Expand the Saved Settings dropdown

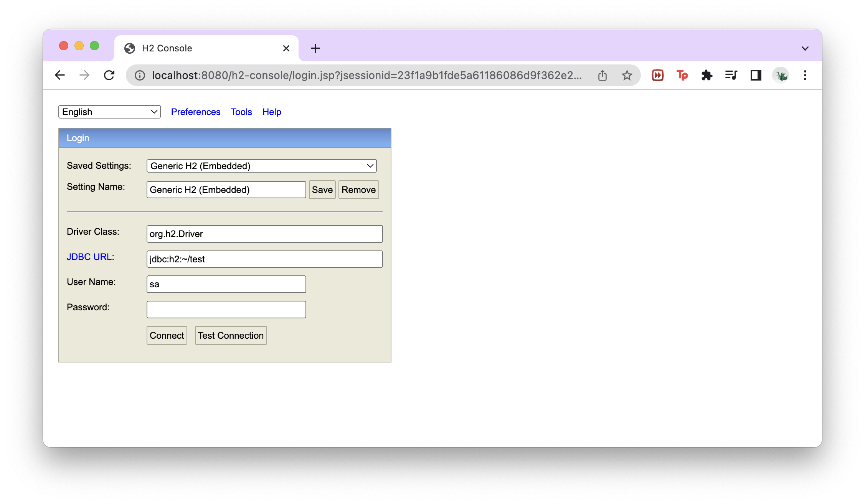click(261, 166)
